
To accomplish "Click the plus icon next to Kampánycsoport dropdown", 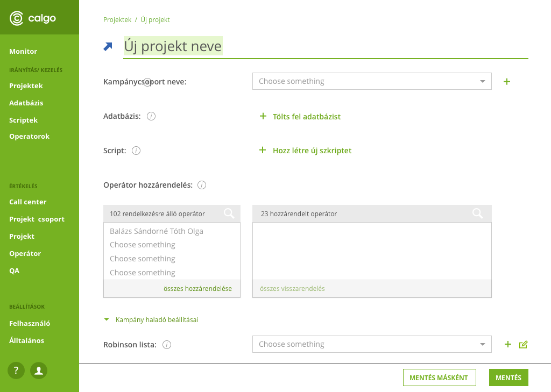I will [x=507, y=82].
